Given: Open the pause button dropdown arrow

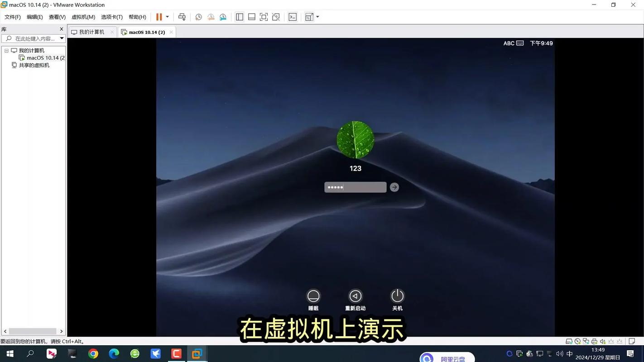Looking at the screenshot, I should pyautogui.click(x=167, y=17).
